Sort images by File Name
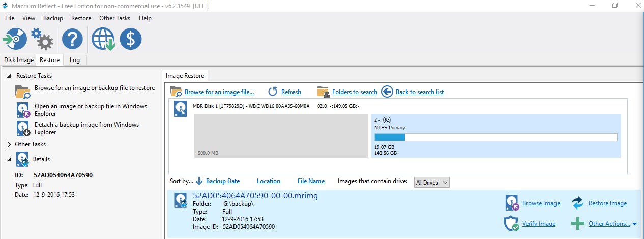The height and width of the screenshot is (239, 644). coord(311,181)
